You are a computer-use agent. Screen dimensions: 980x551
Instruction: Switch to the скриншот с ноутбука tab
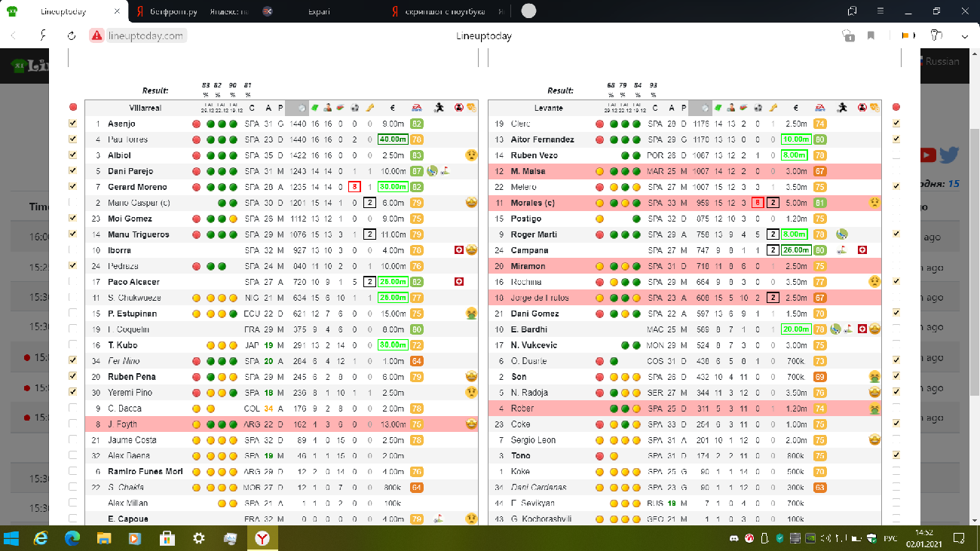(x=445, y=11)
